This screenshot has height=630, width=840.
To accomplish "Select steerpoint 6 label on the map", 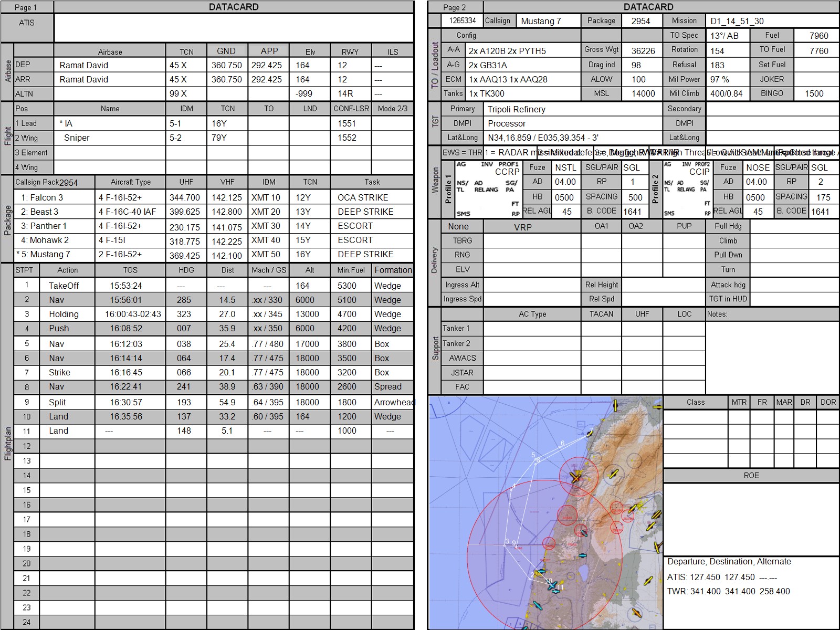I will (562, 443).
